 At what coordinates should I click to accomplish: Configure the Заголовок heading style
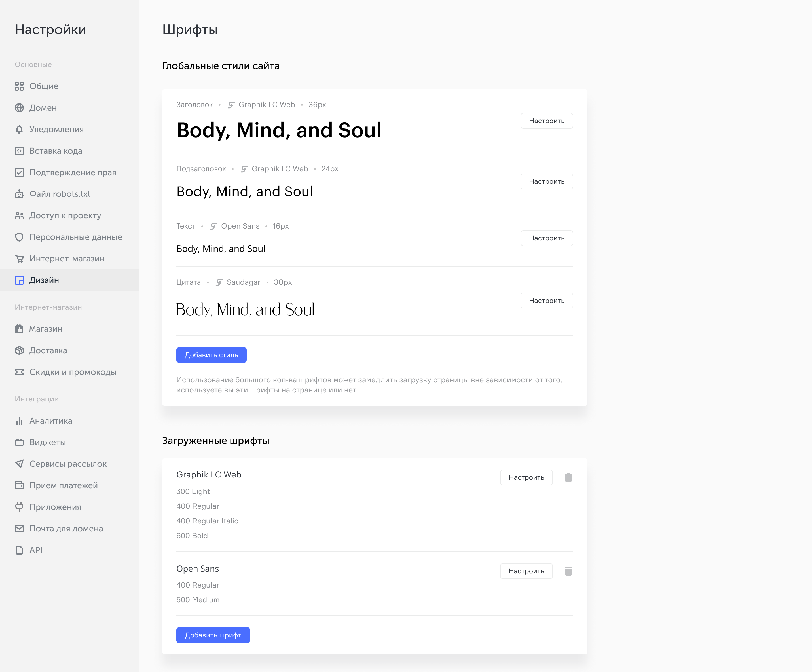546,121
